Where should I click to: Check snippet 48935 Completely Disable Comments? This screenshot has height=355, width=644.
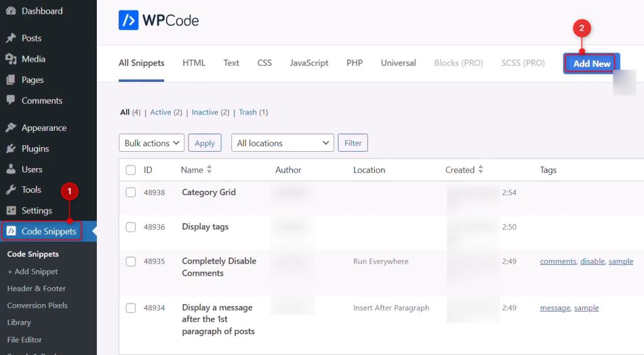131,261
